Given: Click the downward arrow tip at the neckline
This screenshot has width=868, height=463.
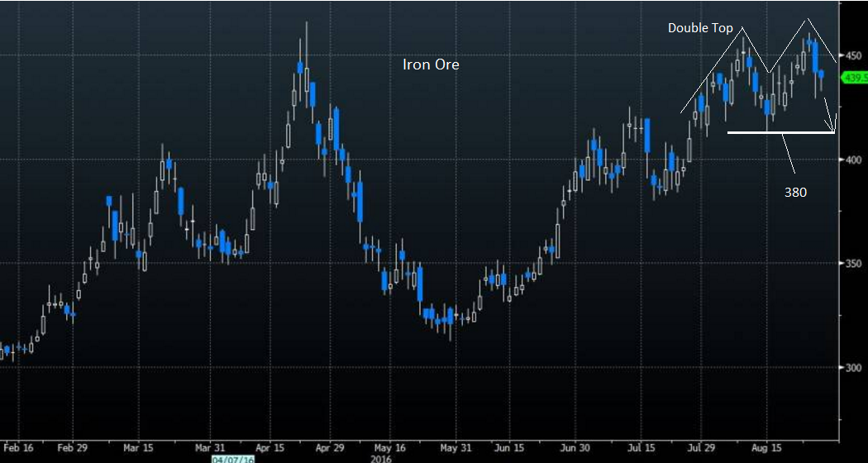Looking at the screenshot, I should pos(834,131).
